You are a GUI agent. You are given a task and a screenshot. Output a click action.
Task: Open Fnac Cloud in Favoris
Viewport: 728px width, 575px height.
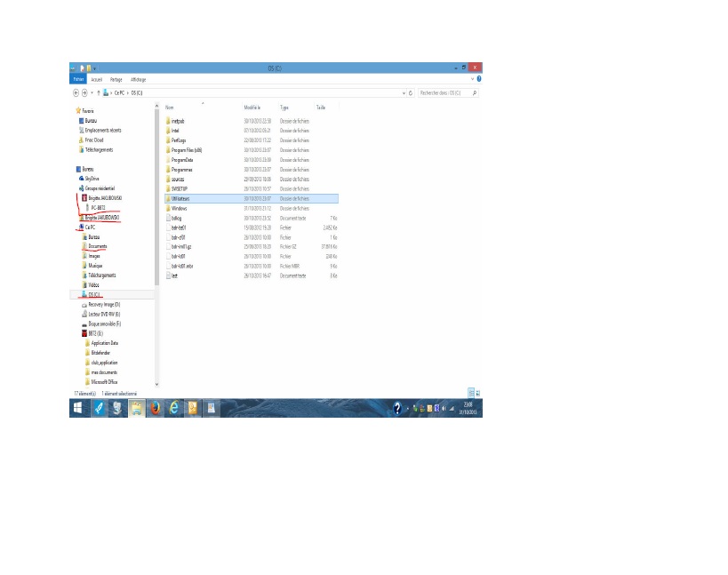pyautogui.click(x=94, y=140)
